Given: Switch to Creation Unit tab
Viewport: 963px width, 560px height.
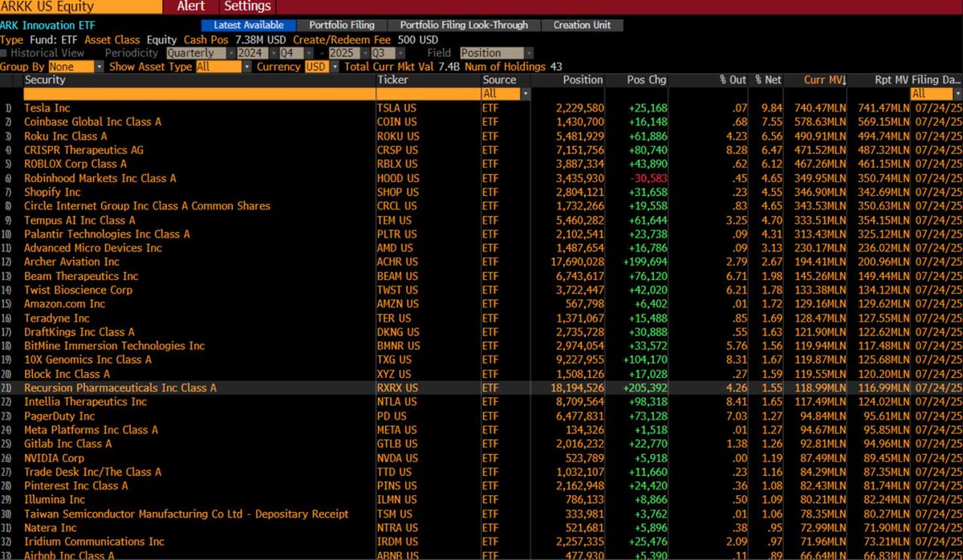Looking at the screenshot, I should click(582, 25).
